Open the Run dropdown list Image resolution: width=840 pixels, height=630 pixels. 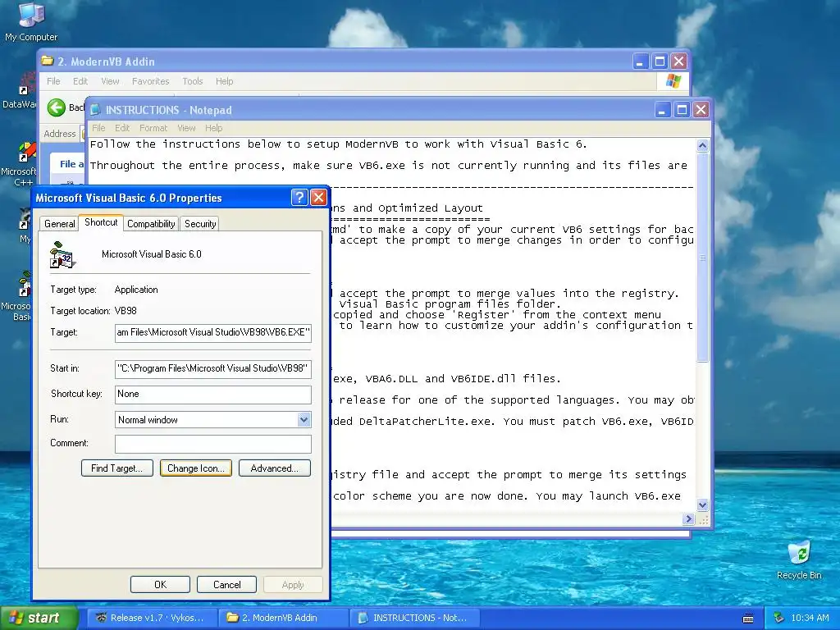click(304, 419)
